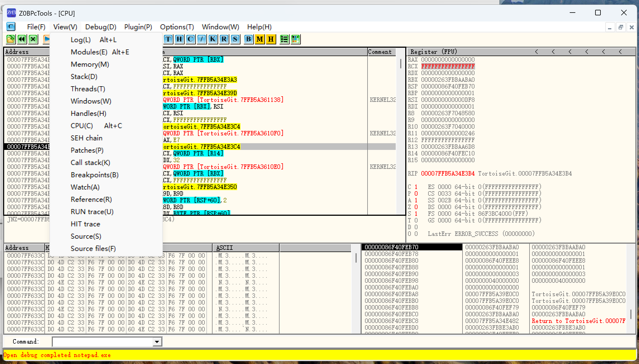Click the blue S Source icon

coord(235,39)
